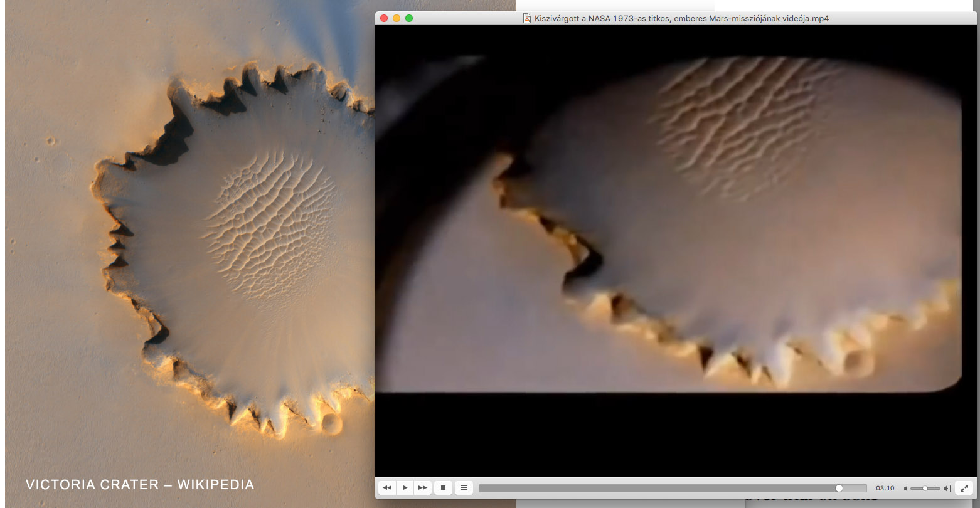Stop video playback

[x=443, y=487]
